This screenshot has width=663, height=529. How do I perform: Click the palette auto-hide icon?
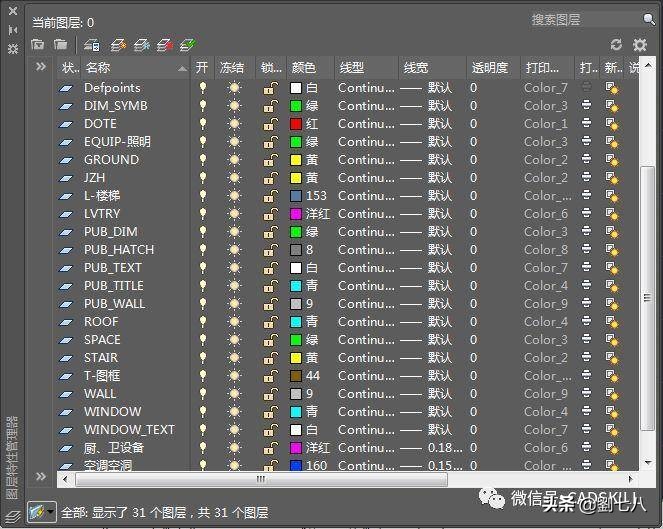point(13,30)
